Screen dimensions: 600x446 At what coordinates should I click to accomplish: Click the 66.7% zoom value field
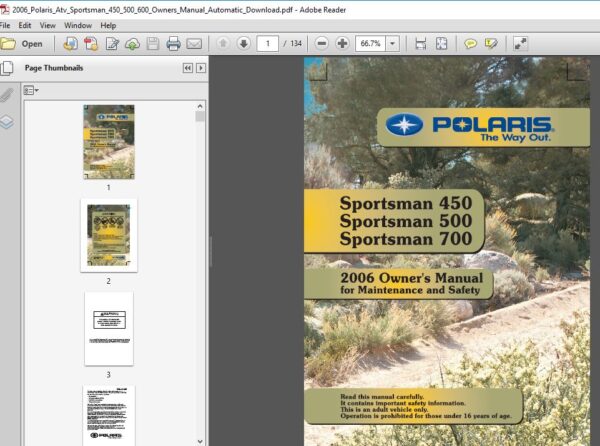pos(370,44)
